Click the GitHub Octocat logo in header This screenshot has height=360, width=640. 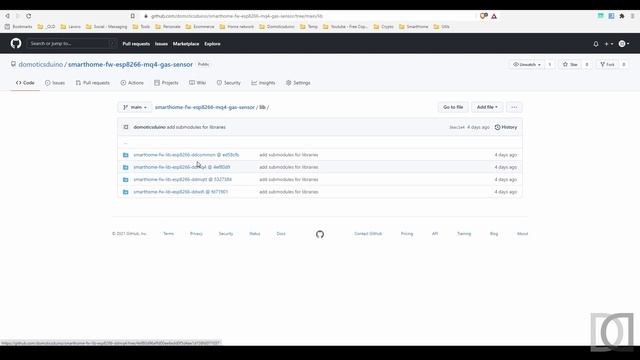pos(16,43)
